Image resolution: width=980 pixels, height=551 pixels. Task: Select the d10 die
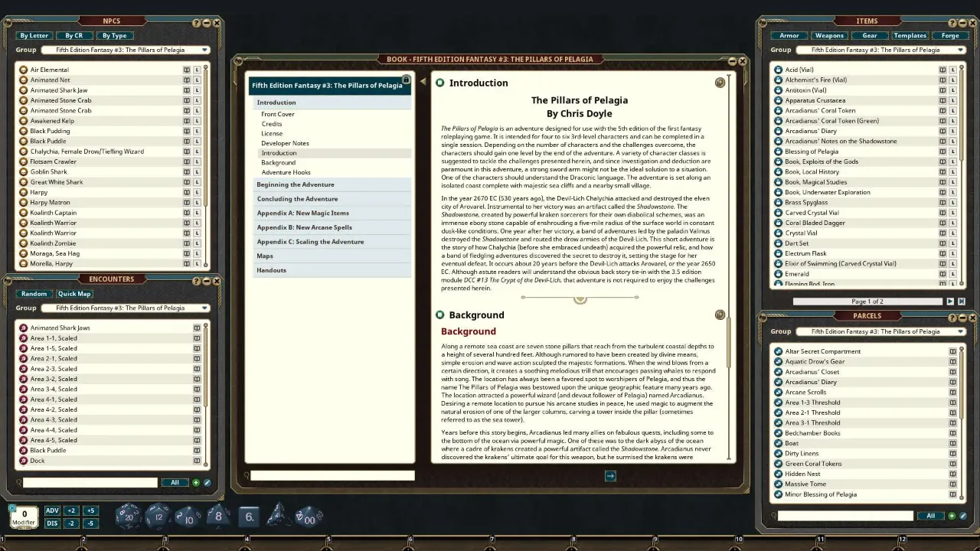[188, 517]
